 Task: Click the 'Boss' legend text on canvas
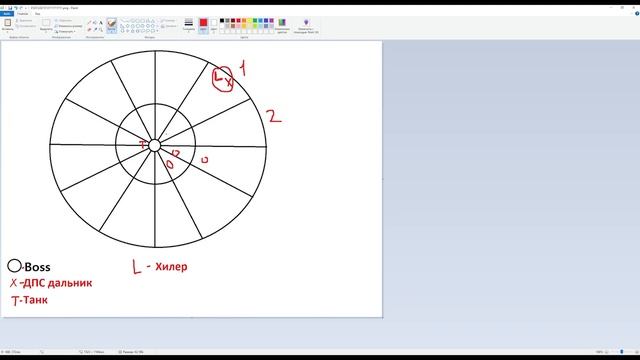point(38,267)
